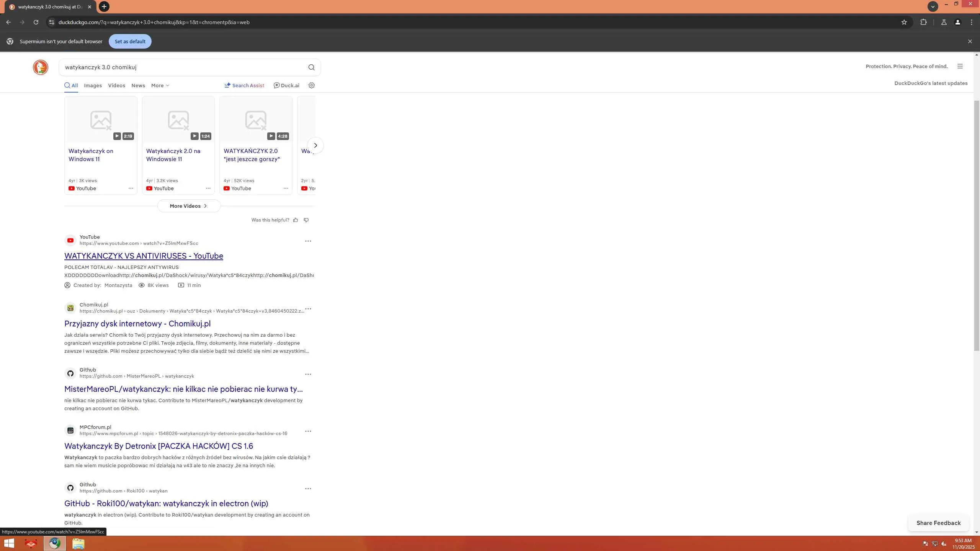Click the search magnifier icon
This screenshot has height=551, width=980.
click(311, 67)
